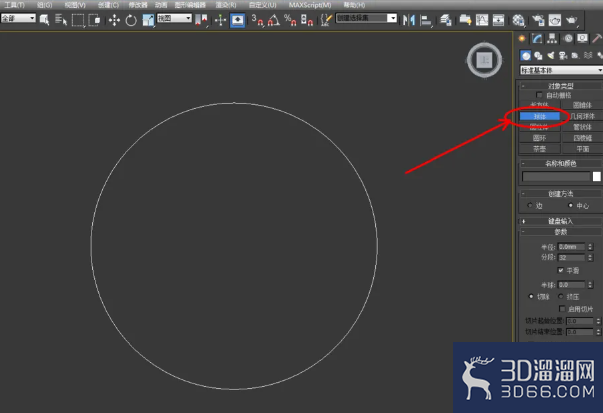603x413 pixels.
Task: Select the 切除 hemisphere radio option
Action: coord(531,296)
